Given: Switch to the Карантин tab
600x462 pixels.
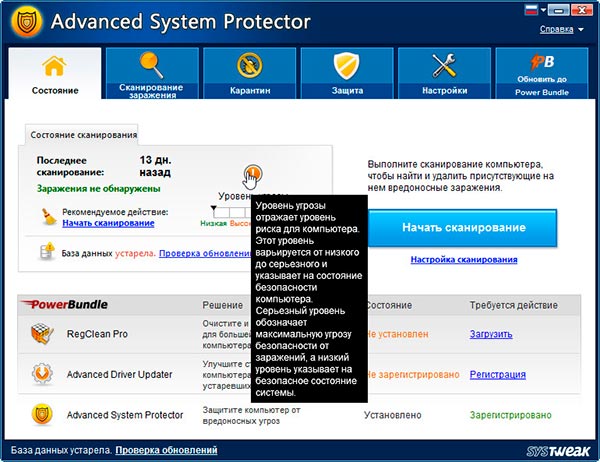Looking at the screenshot, I should coord(249,73).
